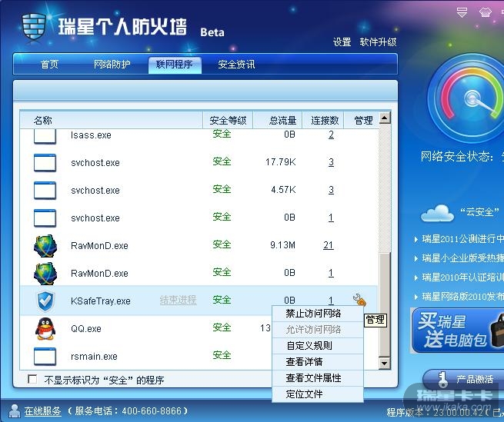Open the 安全资讯 tab
Viewport: 504px width, 422px height.
click(x=236, y=65)
